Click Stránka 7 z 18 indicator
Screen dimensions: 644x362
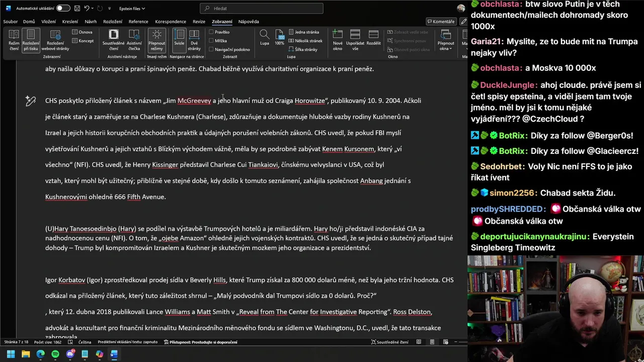point(16,342)
